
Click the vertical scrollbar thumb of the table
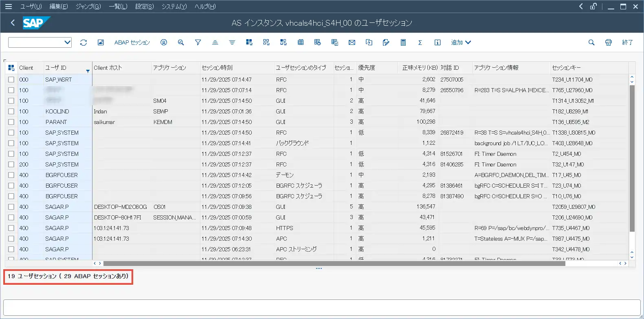point(632,159)
